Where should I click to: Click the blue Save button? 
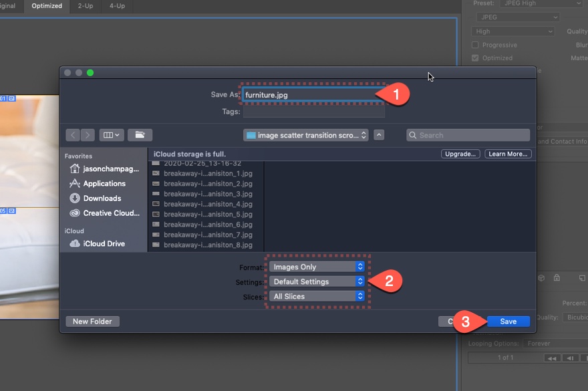(508, 321)
